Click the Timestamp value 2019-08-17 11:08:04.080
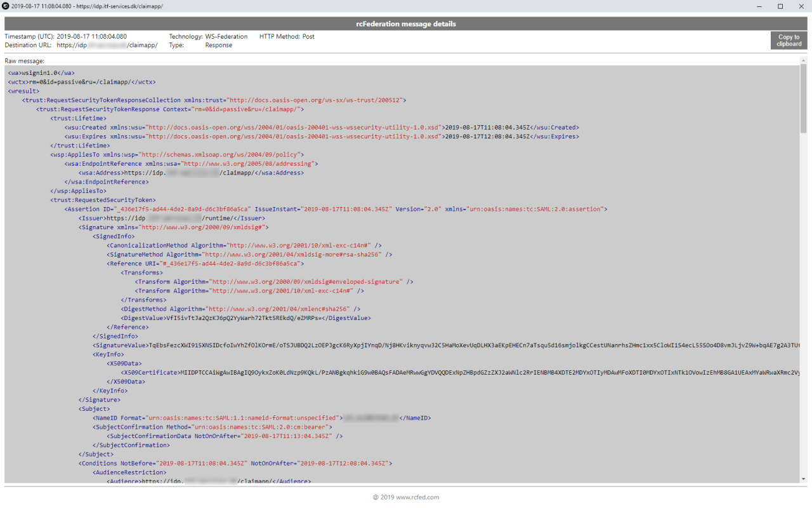 tap(92, 37)
